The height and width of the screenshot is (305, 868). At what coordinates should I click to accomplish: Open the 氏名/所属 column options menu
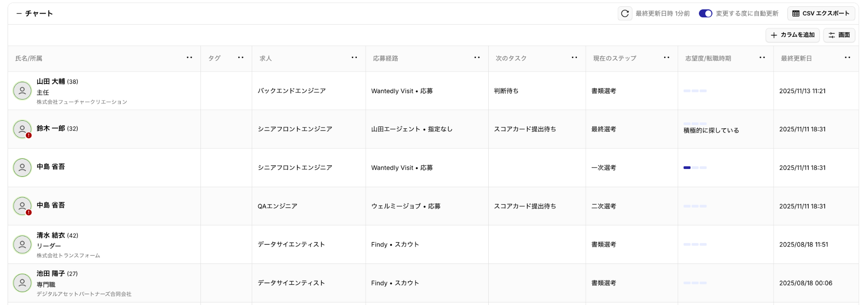pos(189,58)
